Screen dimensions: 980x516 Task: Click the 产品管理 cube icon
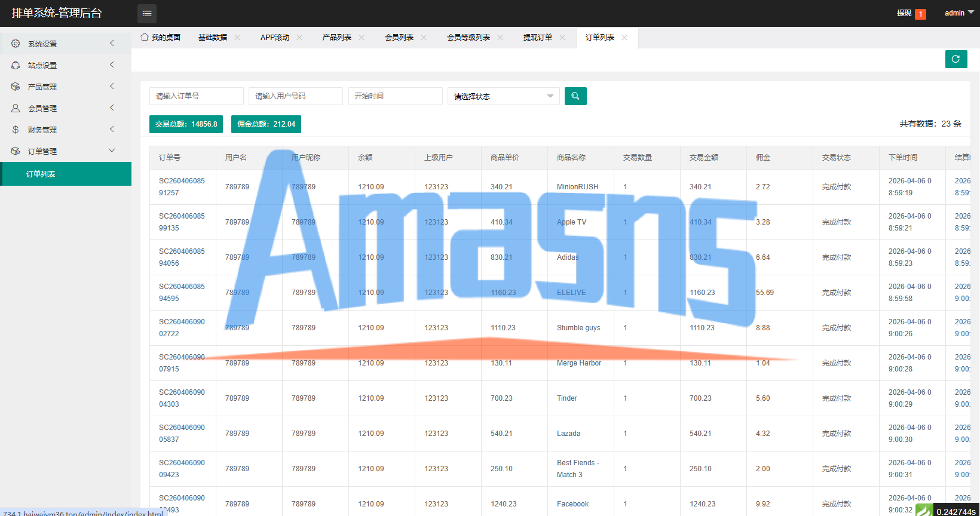point(16,87)
